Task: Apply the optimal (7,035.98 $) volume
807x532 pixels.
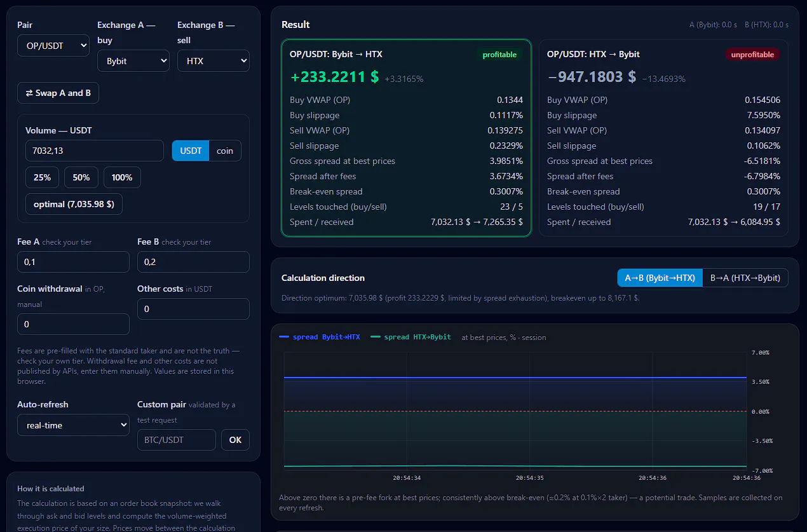Action: (74, 204)
